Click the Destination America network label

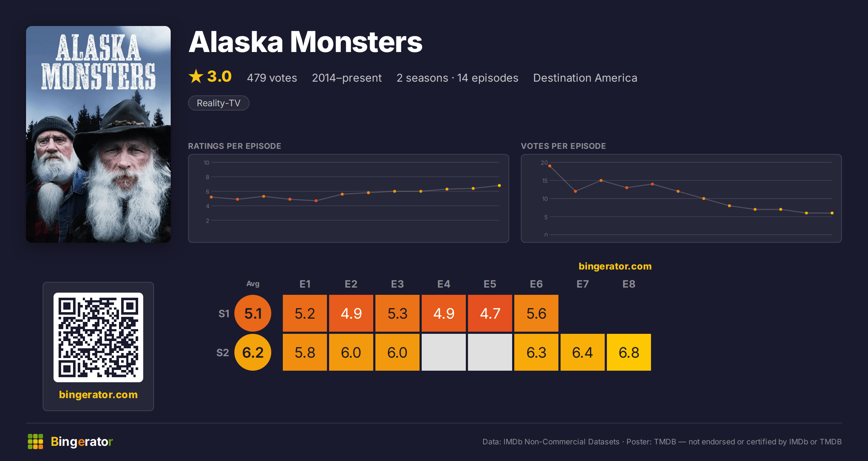585,78
